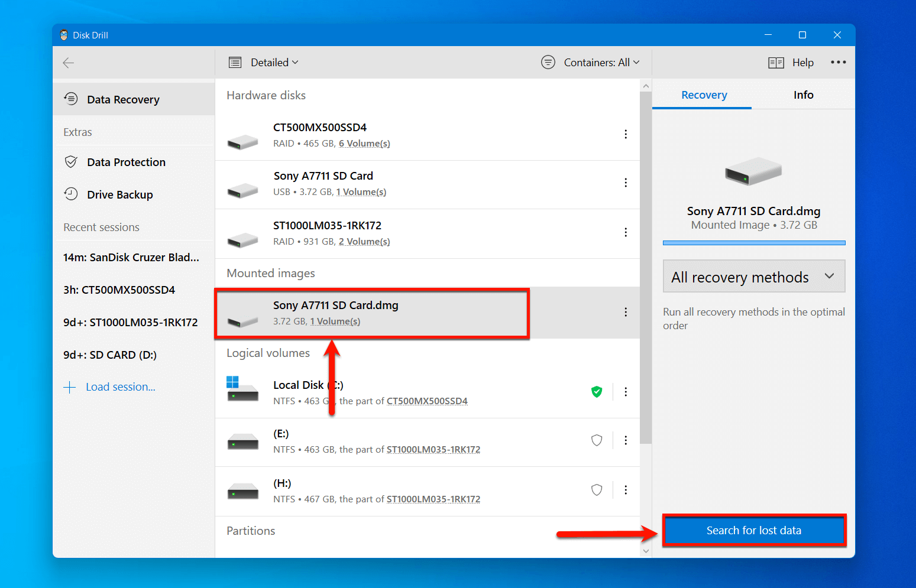The width and height of the screenshot is (916, 588).
Task: Click Windows drive icon of Local Disk (C:)
Action: [x=242, y=389]
